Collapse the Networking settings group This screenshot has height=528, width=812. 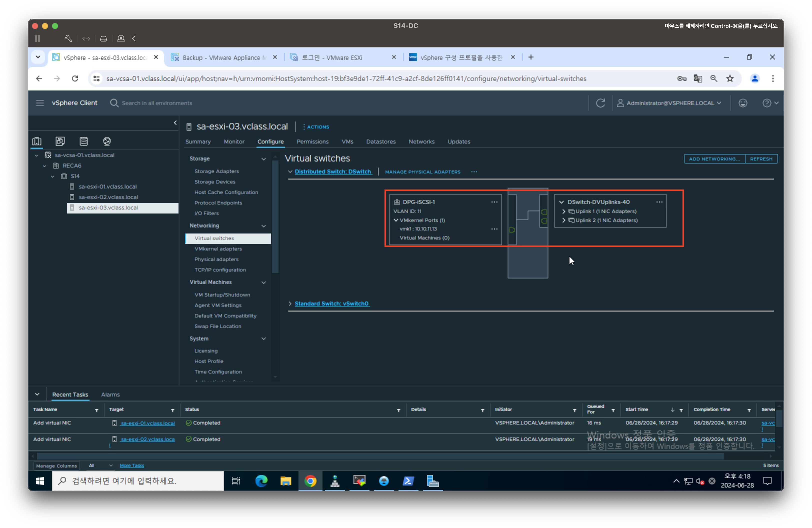point(263,226)
